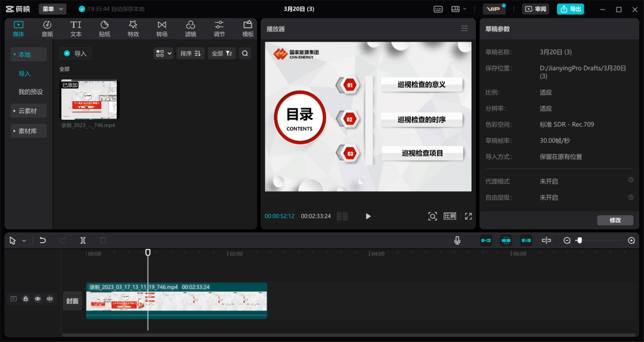The height and width of the screenshot is (342, 644).
Task: Click the split clip tool
Action: tap(83, 240)
